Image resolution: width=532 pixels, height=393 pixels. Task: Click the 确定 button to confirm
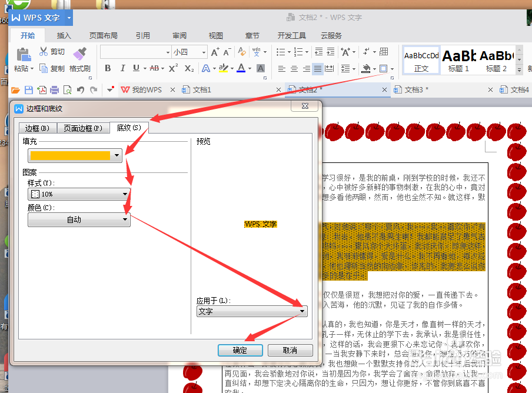pos(240,350)
